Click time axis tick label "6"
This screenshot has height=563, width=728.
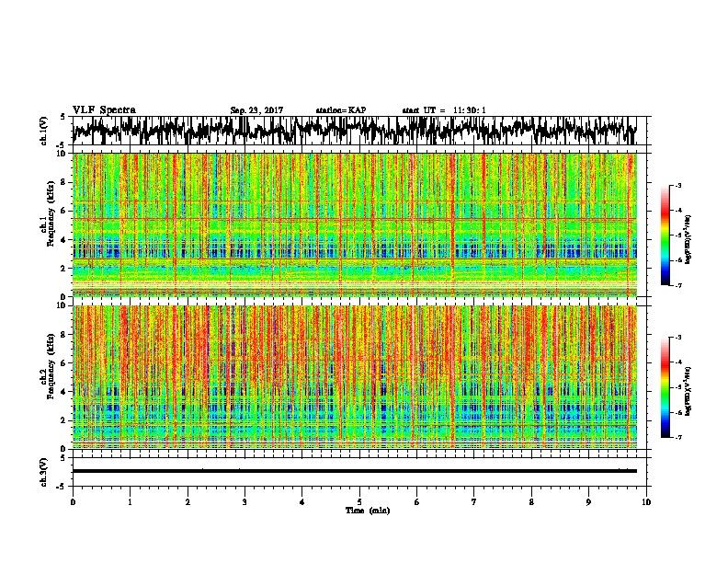coord(417,502)
